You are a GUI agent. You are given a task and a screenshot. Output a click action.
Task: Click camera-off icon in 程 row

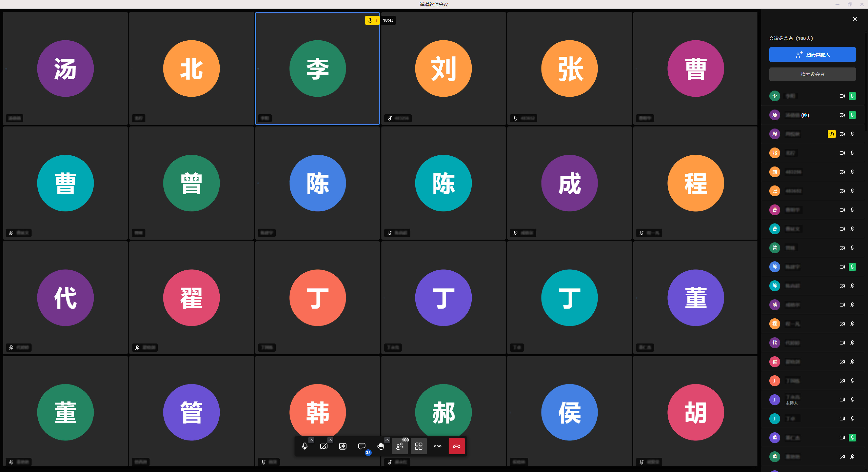[x=842, y=324]
